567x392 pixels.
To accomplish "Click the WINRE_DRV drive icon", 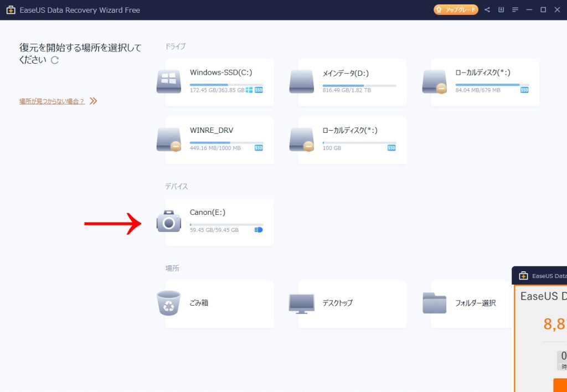I will click(169, 139).
